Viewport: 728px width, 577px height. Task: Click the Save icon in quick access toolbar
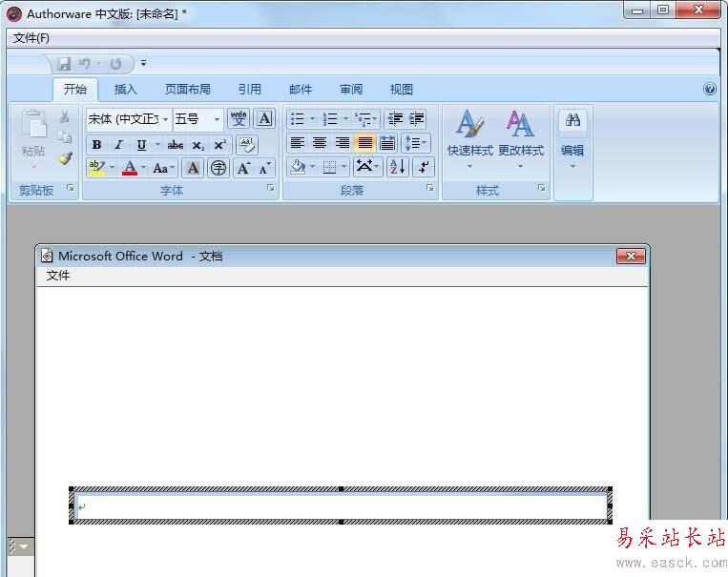tap(64, 64)
